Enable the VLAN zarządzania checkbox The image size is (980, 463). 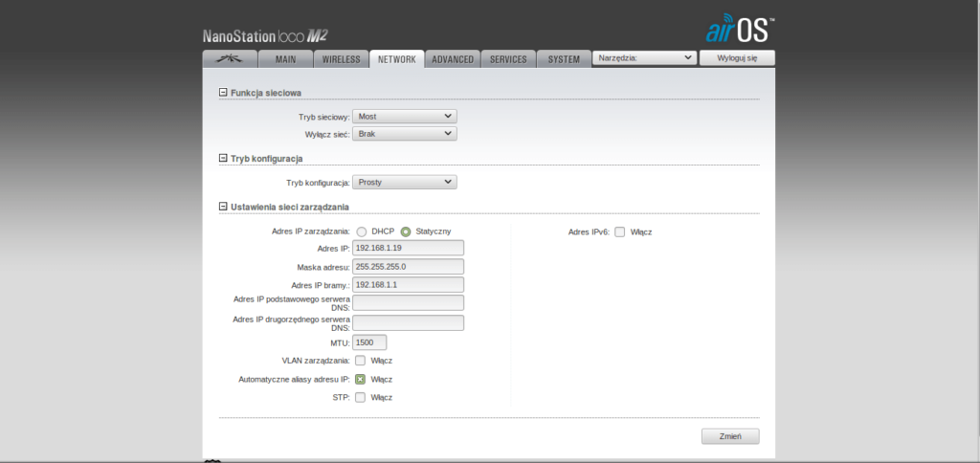[361, 361]
